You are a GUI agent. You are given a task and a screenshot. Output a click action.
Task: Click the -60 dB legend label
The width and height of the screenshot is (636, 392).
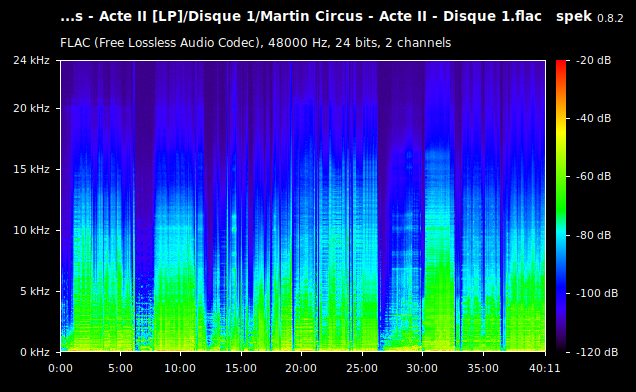[593, 176]
